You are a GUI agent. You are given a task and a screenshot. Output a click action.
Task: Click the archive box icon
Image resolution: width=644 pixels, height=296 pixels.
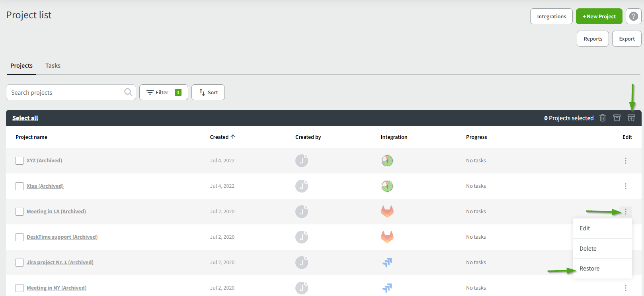point(617,118)
